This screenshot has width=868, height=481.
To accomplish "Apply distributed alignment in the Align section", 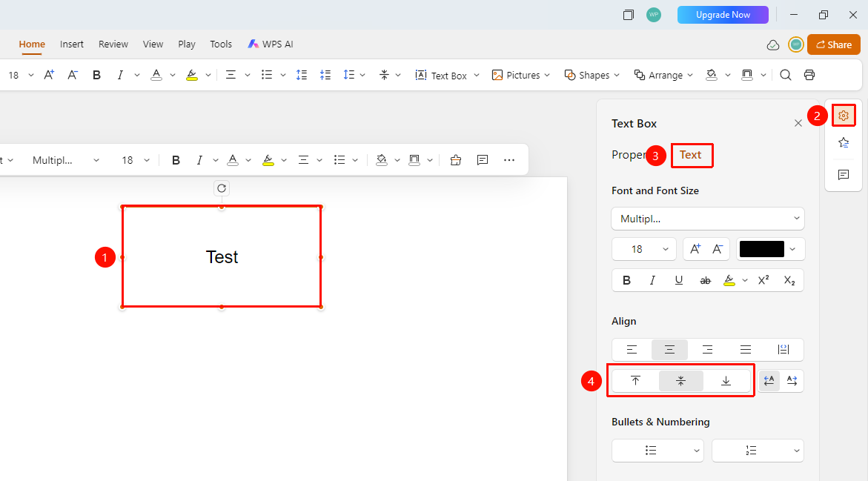I will [783, 350].
